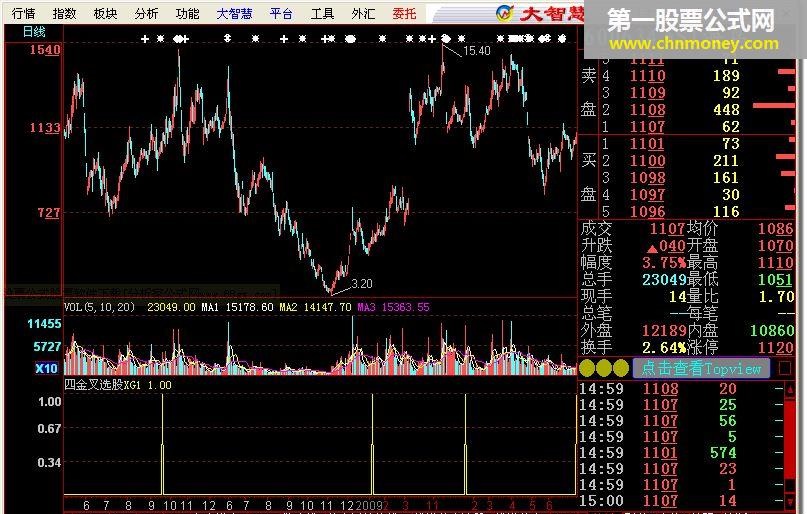The height and width of the screenshot is (514, 807).
Task: Open the 大智慧 menu
Action: point(235,13)
